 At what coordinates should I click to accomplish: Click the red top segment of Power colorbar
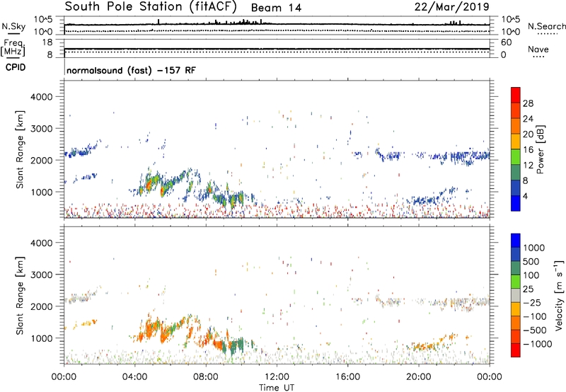[x=516, y=95]
